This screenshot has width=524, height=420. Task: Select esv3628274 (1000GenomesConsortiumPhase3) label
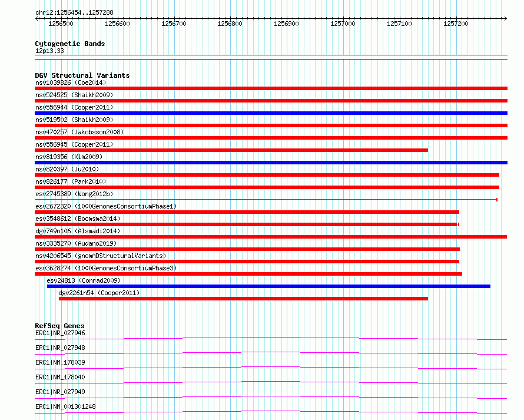[106, 268]
